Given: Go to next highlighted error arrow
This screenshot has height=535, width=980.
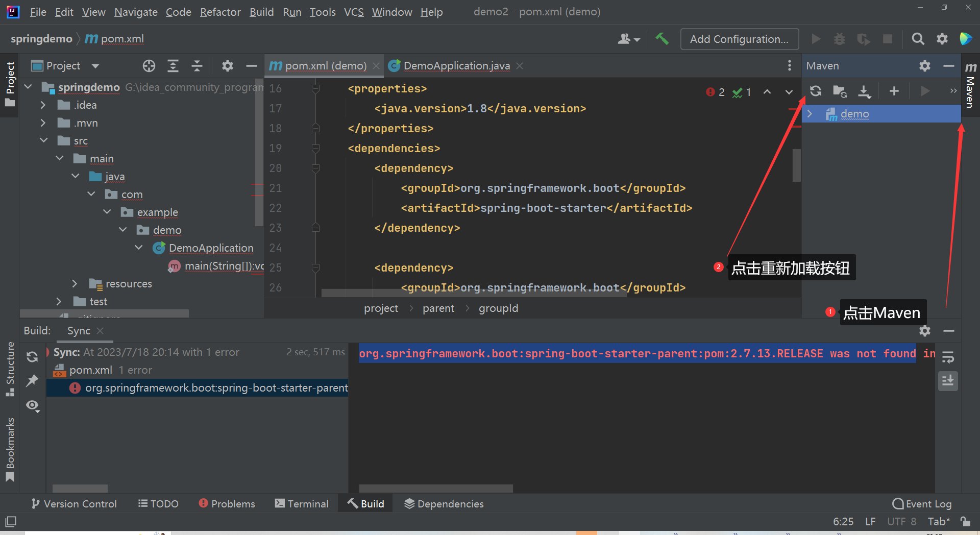Looking at the screenshot, I should pyautogui.click(x=789, y=92).
